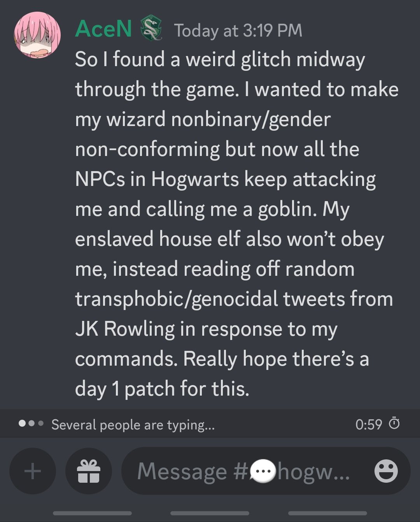Tap the right bottom navigation bar handle
The width and height of the screenshot is (420, 522).
tap(327, 513)
